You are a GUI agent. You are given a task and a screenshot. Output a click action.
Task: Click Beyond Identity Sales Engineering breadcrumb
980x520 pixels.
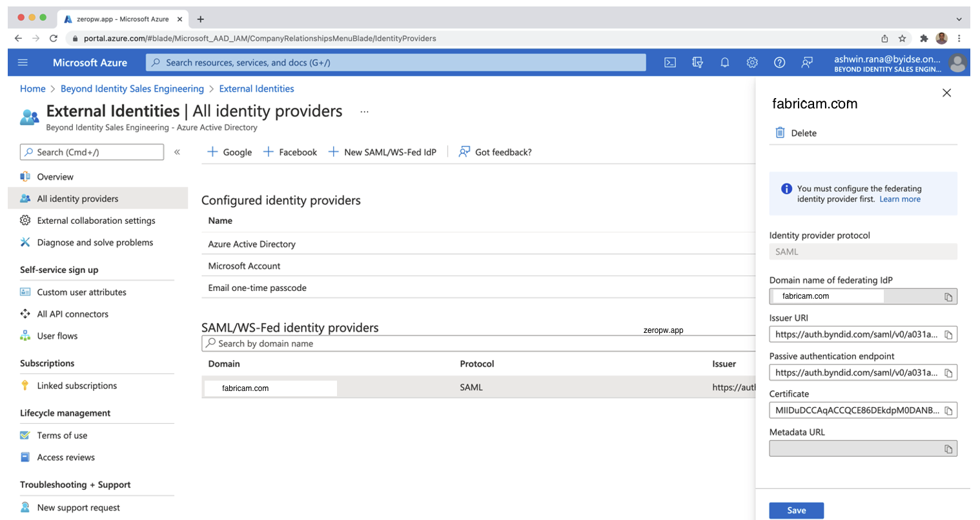(x=132, y=89)
